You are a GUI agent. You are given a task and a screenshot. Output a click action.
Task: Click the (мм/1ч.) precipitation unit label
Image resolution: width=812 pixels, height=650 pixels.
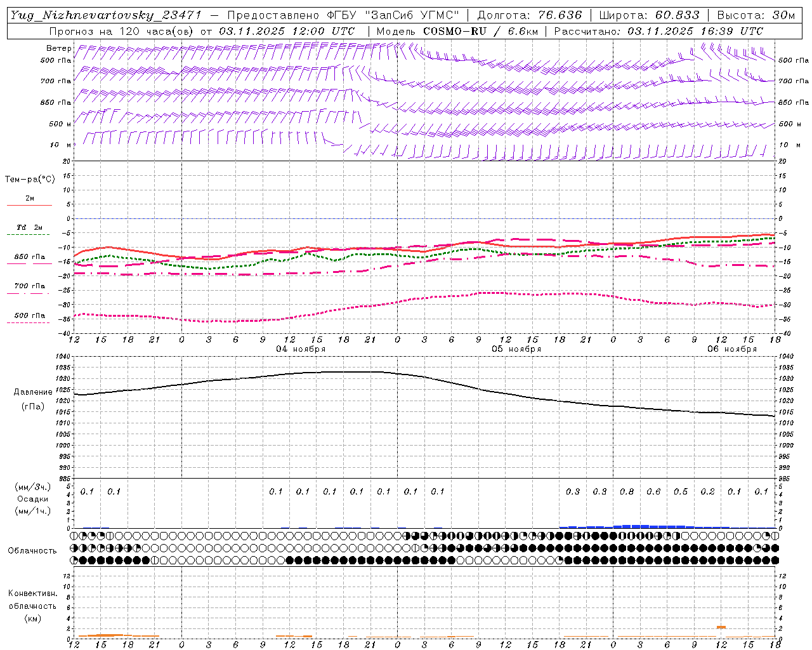(32, 511)
